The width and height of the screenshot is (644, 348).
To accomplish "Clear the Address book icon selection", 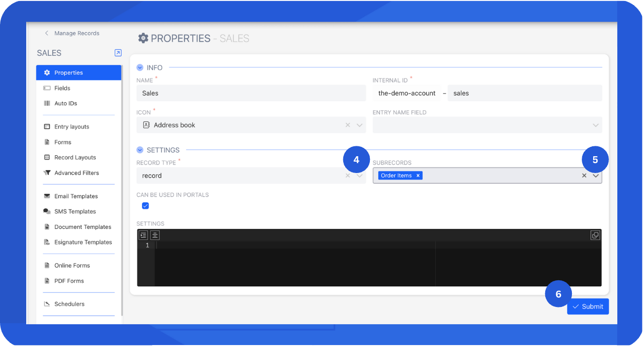I will click(348, 125).
